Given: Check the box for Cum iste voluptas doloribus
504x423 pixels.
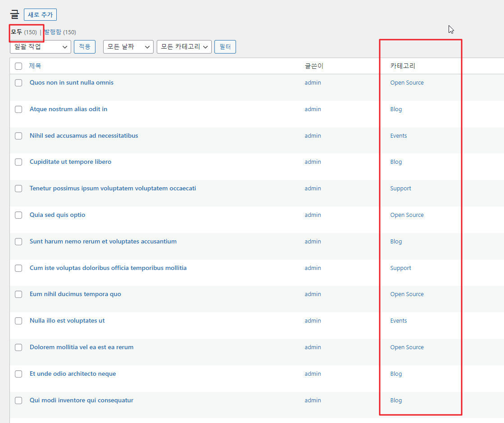Looking at the screenshot, I should [x=18, y=268].
